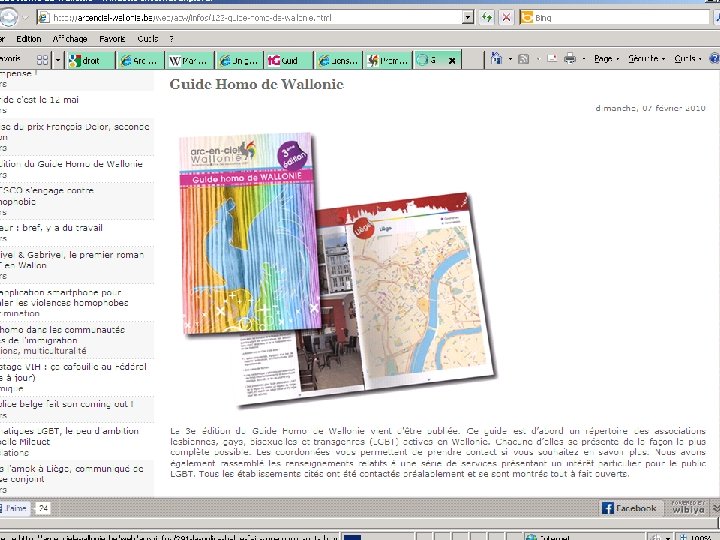Viewport: 720px width, 540px height.
Task: Click the RSS feeds icon
Action: pyautogui.click(x=523, y=59)
